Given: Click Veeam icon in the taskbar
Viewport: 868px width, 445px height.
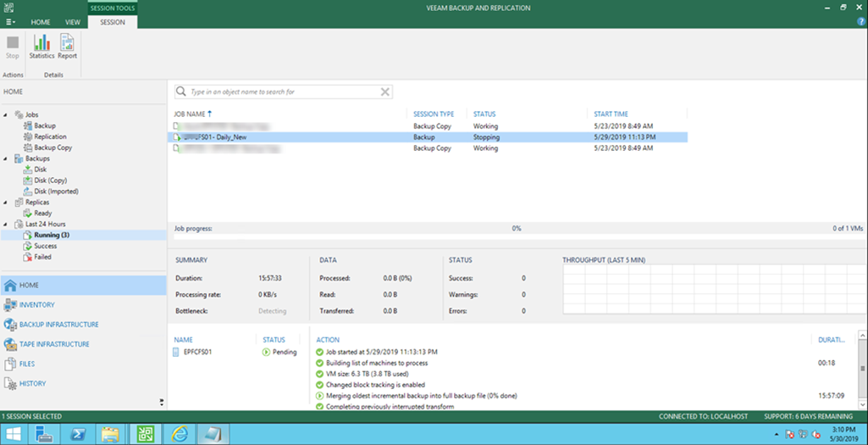Looking at the screenshot, I should (x=145, y=434).
